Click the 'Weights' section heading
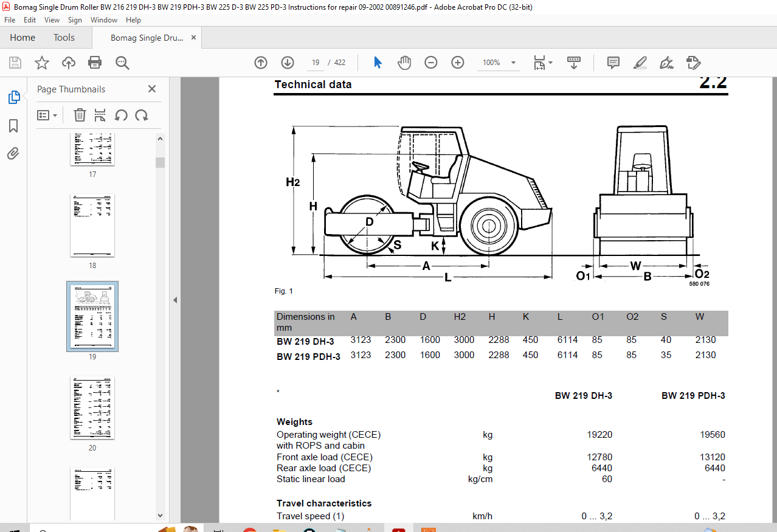Screen dimensions: 777x532 click(x=294, y=422)
